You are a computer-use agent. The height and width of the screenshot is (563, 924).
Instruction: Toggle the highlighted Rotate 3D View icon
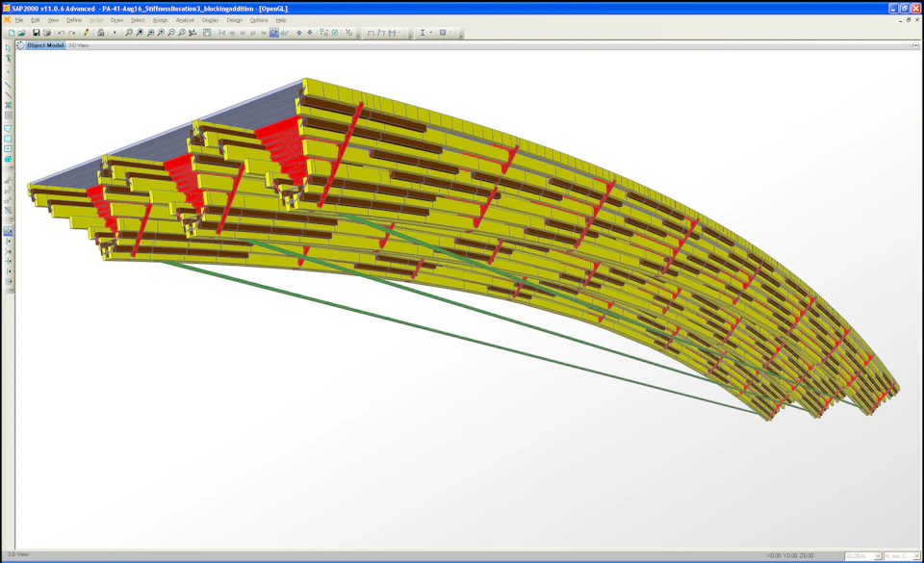[274, 33]
